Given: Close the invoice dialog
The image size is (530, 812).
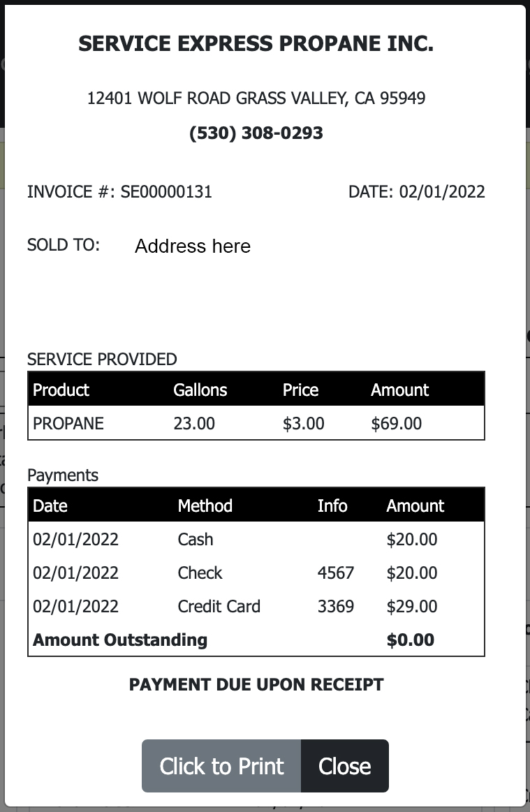Looking at the screenshot, I should (344, 765).
